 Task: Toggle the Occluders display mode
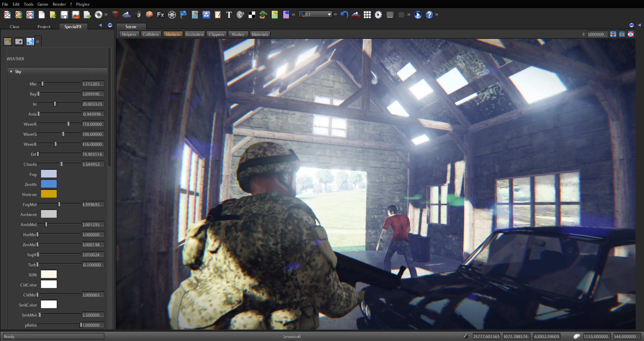pos(195,34)
